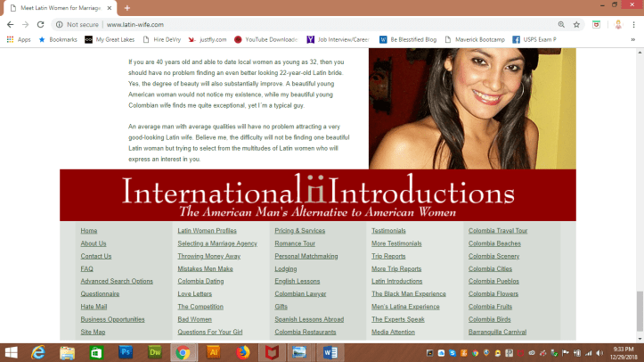This screenshot has height=362, width=644.
Task: Open My Great Lakes bookmark
Action: (x=110, y=39)
